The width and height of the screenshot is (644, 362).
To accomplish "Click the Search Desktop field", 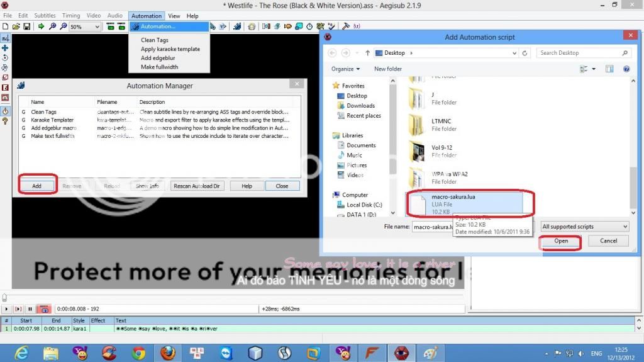I will 583,53.
